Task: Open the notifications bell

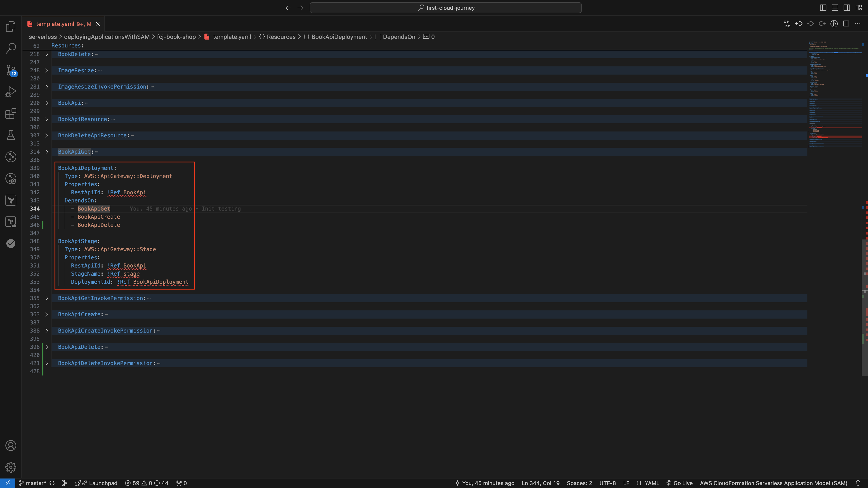Action: 858,483
